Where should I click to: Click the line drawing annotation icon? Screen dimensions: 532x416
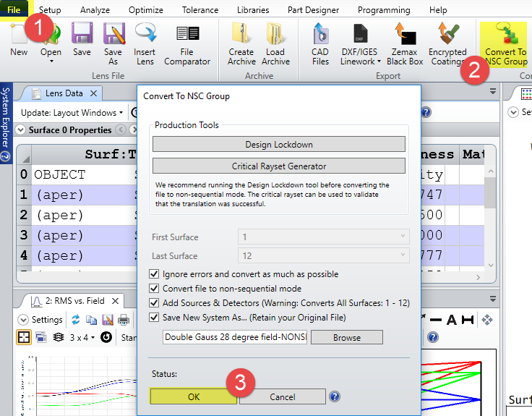click(436, 320)
